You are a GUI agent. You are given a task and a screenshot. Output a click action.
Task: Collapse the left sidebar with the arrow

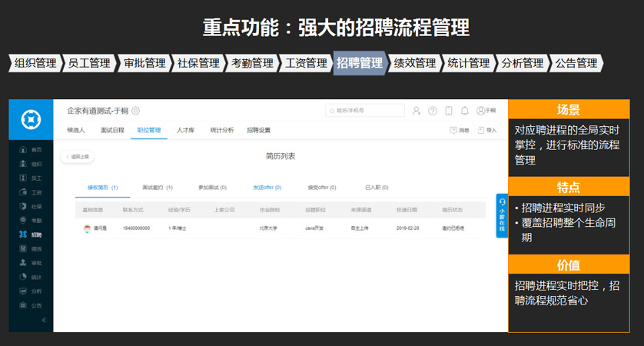pos(44,320)
